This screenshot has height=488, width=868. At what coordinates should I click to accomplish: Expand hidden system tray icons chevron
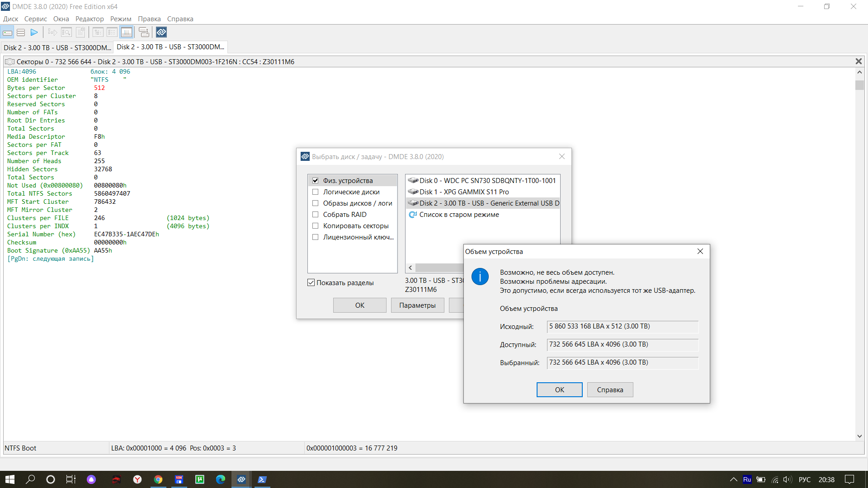coord(733,479)
